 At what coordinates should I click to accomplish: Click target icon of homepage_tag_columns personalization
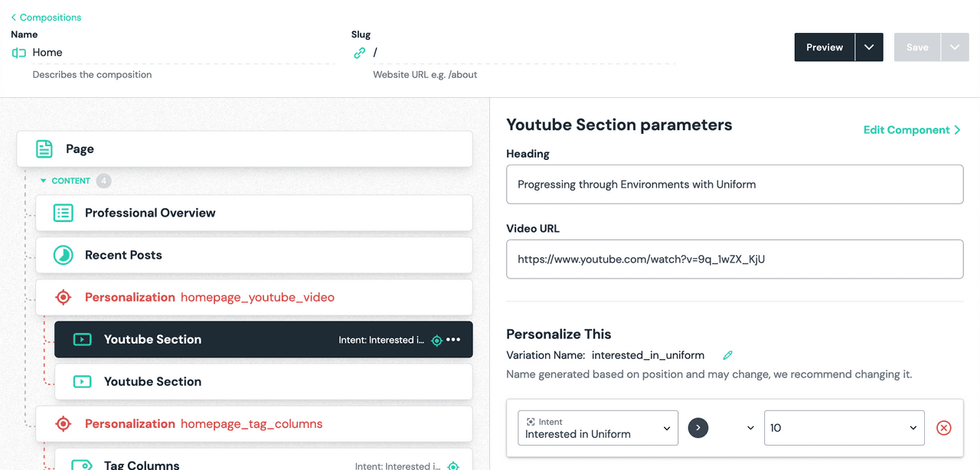64,423
